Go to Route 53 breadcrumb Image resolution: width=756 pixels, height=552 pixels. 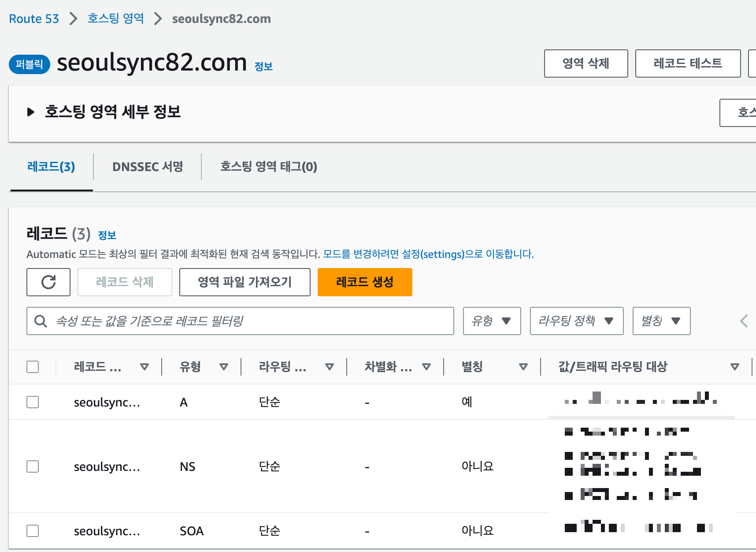34,19
